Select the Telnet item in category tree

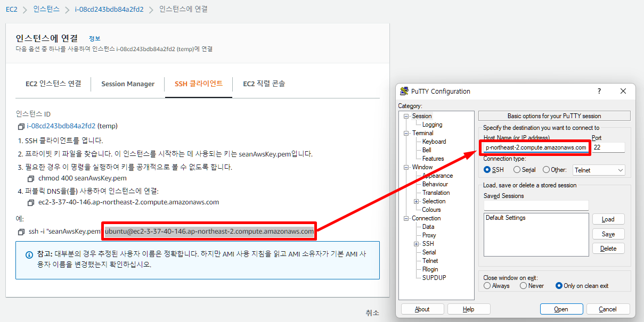pos(430,261)
